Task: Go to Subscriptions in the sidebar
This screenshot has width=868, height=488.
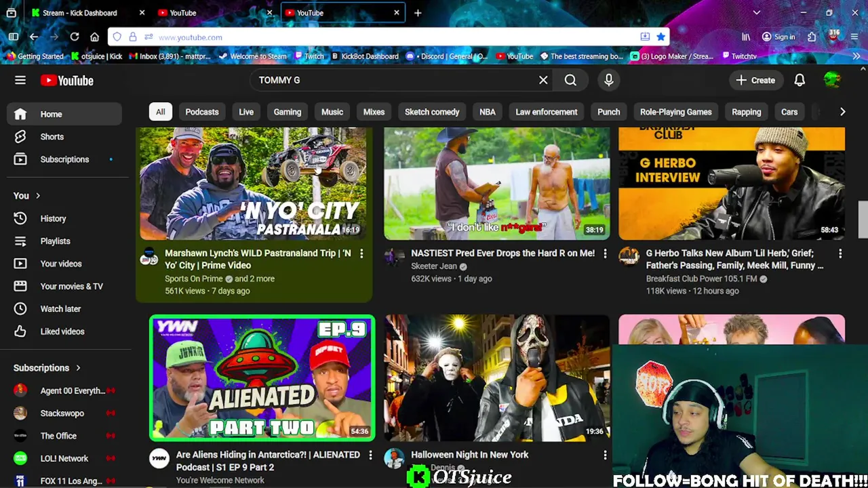Action: pyautogui.click(x=64, y=159)
